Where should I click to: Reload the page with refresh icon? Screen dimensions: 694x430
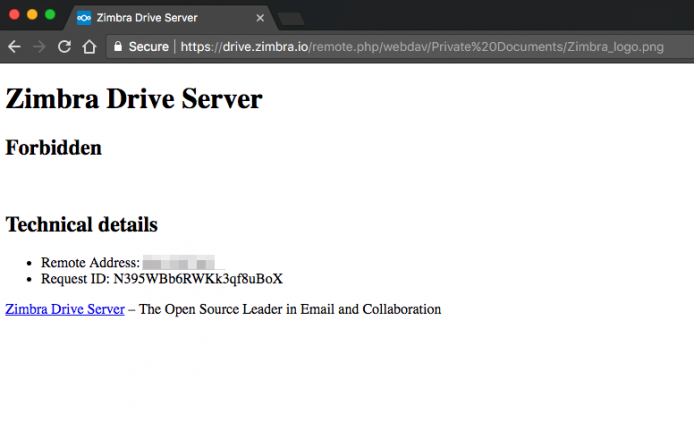64,46
